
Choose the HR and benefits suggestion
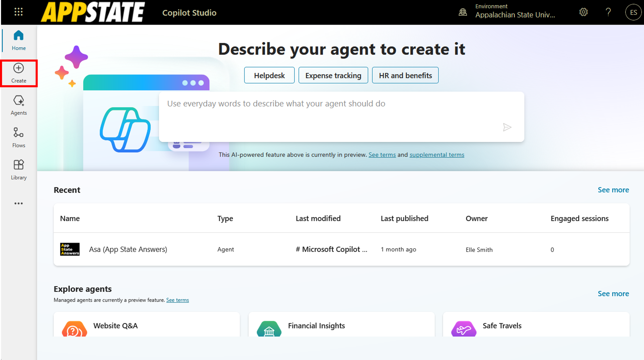(x=405, y=75)
